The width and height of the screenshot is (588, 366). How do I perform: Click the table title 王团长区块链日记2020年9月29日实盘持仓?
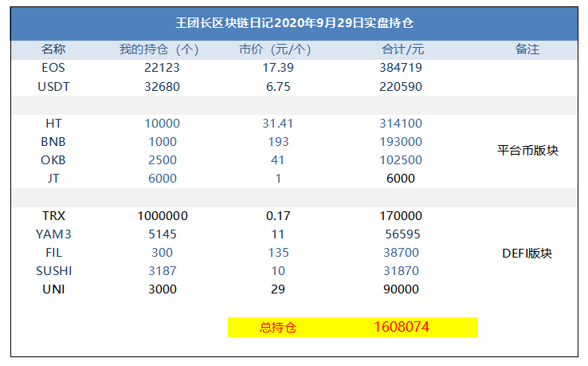[294, 23]
